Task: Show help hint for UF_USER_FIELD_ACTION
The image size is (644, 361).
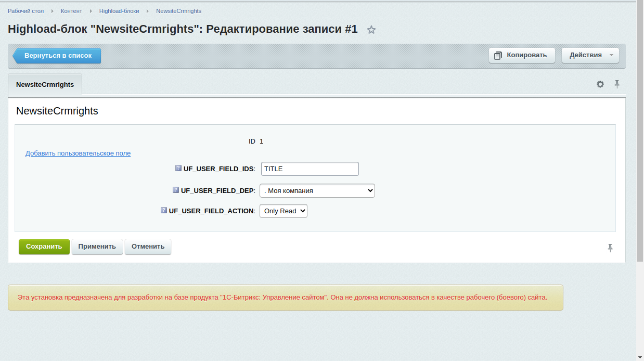Action: pos(164,210)
